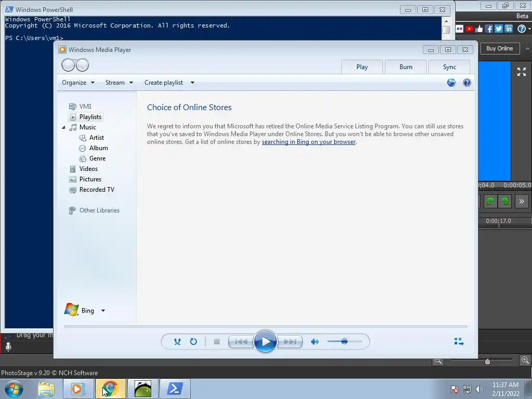Open the Play tab
The width and height of the screenshot is (532, 399).
coord(362,67)
